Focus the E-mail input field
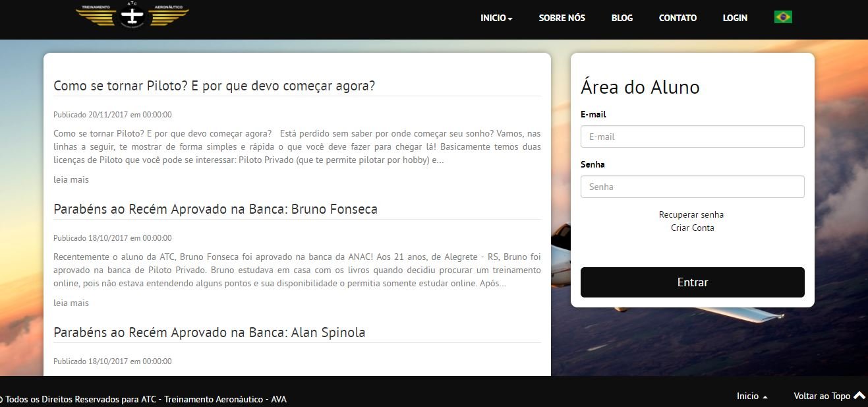 (692, 137)
